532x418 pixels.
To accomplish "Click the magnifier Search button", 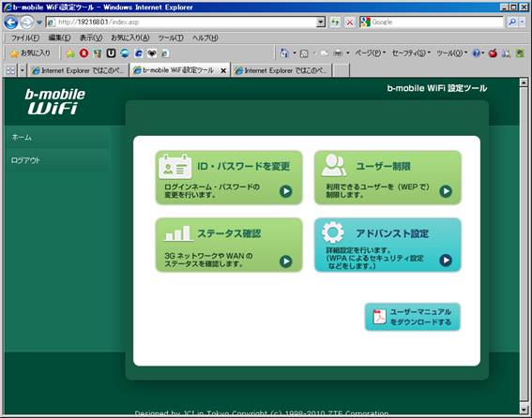I will pyautogui.click(x=512, y=22).
